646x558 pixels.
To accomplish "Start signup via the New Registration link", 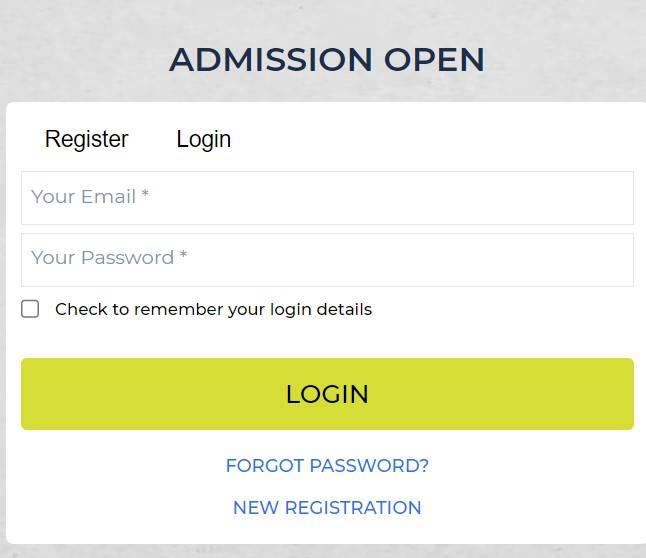I will [x=327, y=508].
